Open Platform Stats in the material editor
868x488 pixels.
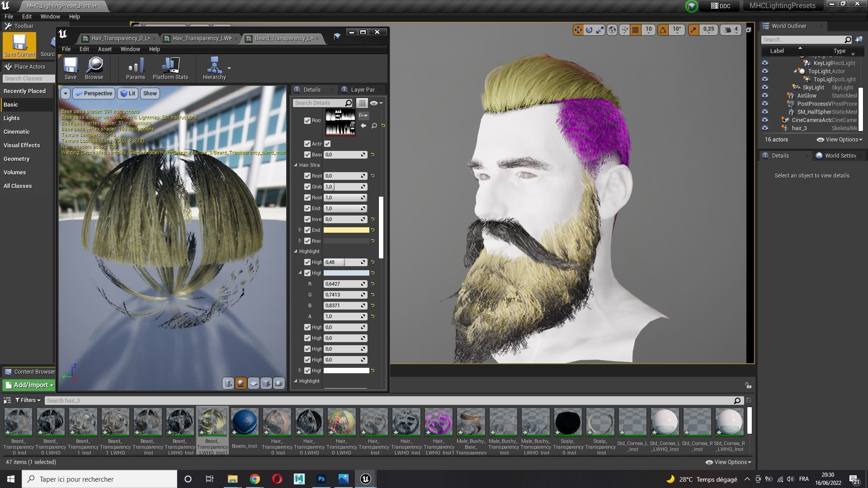(170, 69)
